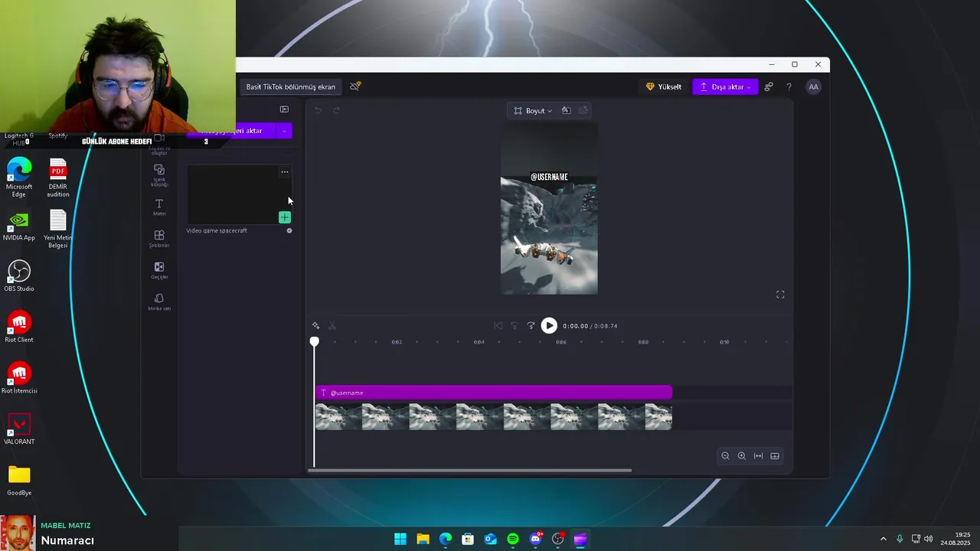Add Video game spacecraft clip with green plus
This screenshot has width=980, height=551.
point(285,217)
